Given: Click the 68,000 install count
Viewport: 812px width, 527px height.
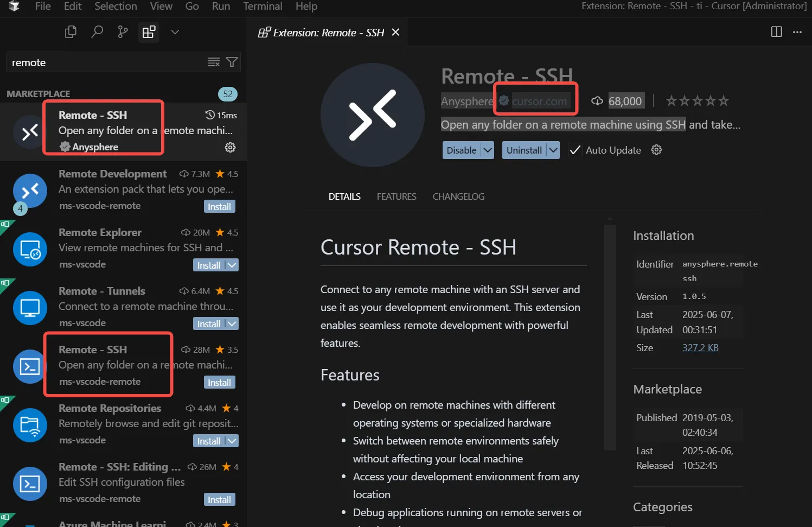Looking at the screenshot, I should [x=625, y=101].
